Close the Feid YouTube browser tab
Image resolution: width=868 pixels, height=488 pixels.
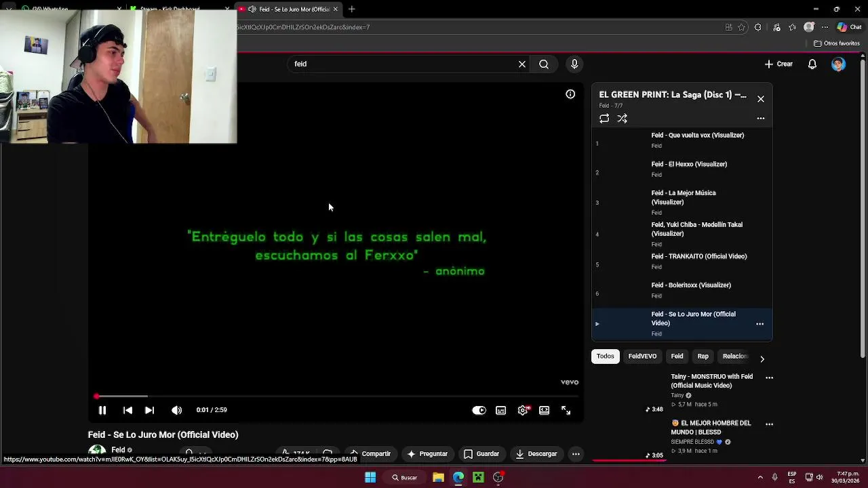coord(335,9)
